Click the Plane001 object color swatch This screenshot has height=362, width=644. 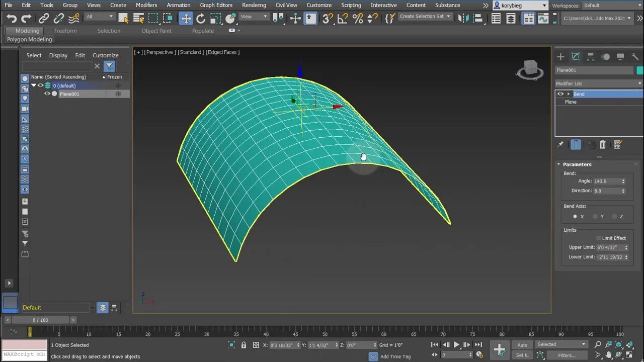(639, 70)
